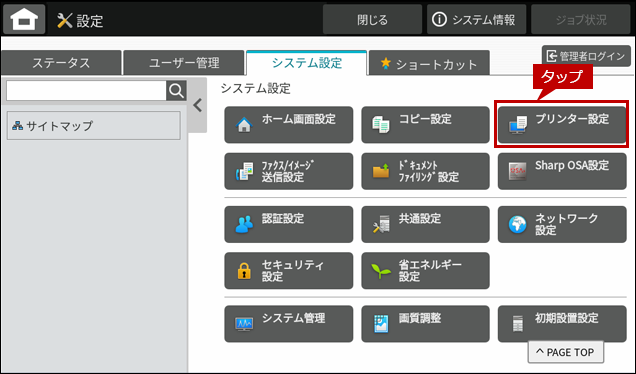Open the ショートカット tab
The image size is (636, 374).
(x=429, y=63)
